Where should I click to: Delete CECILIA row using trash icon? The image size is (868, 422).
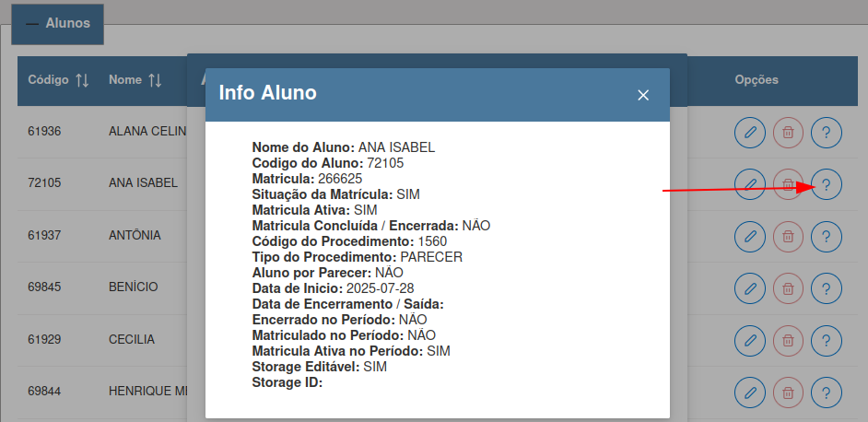coord(788,341)
